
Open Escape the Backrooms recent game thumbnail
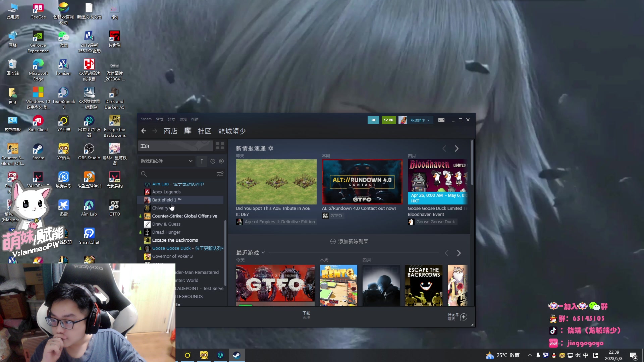[424, 285]
